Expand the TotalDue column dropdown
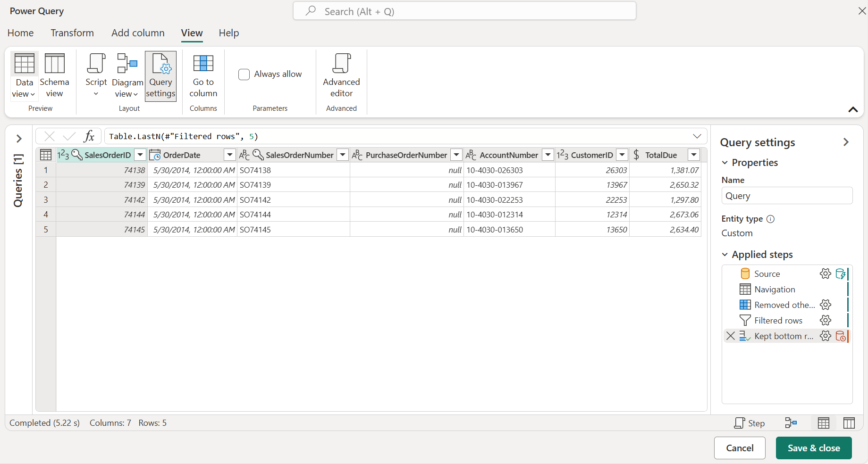This screenshot has height=464, width=868. click(x=694, y=155)
